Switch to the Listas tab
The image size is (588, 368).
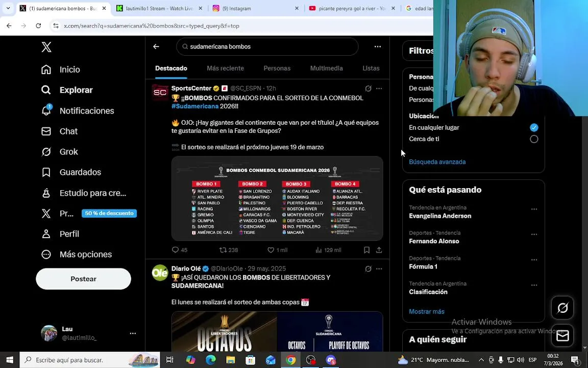pyautogui.click(x=371, y=68)
